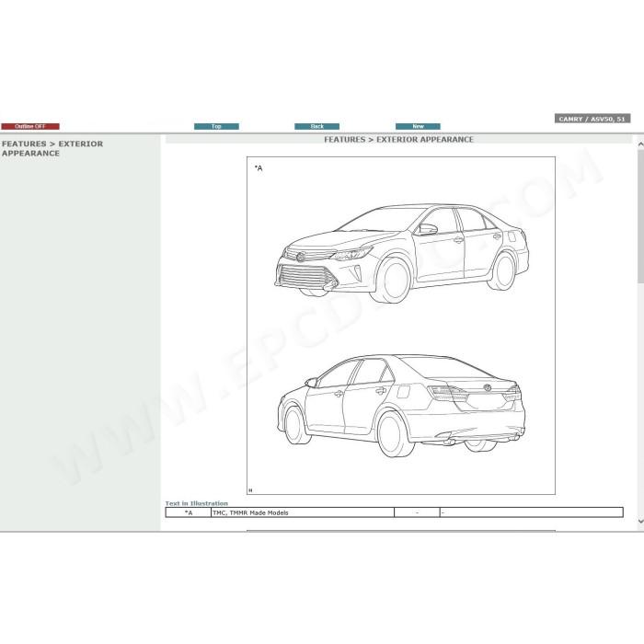Image resolution: width=644 pixels, height=644 pixels.
Task: Click the rear-view Camry illustration
Action: (x=401, y=406)
